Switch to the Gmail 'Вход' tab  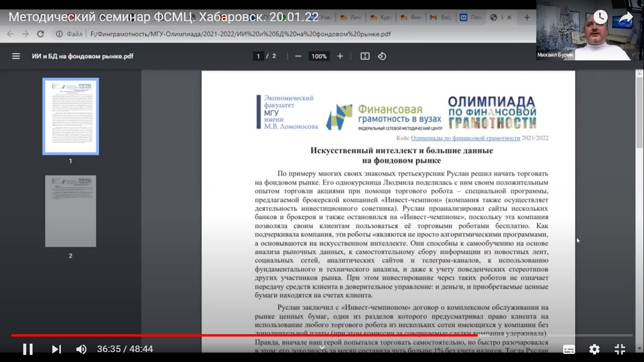[x=442, y=17]
